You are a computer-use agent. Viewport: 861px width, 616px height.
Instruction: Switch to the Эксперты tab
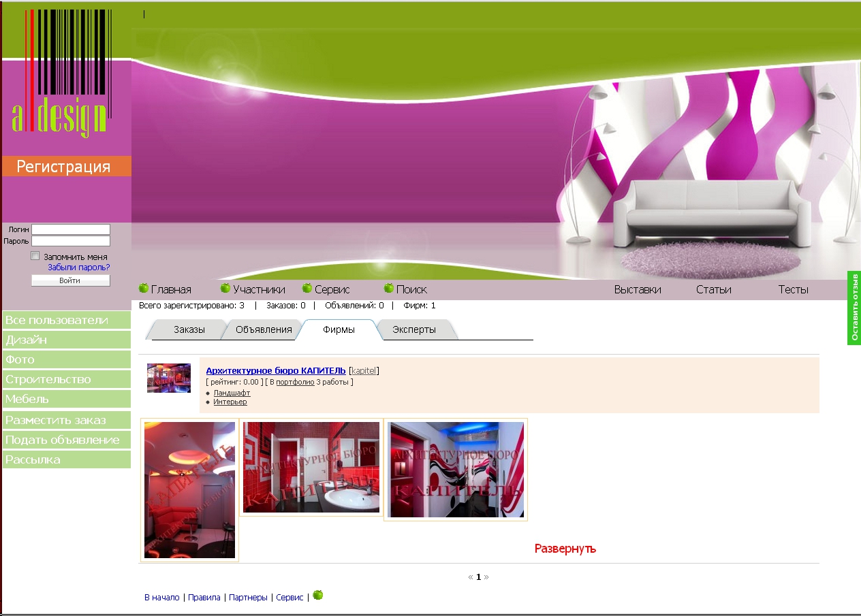[414, 329]
